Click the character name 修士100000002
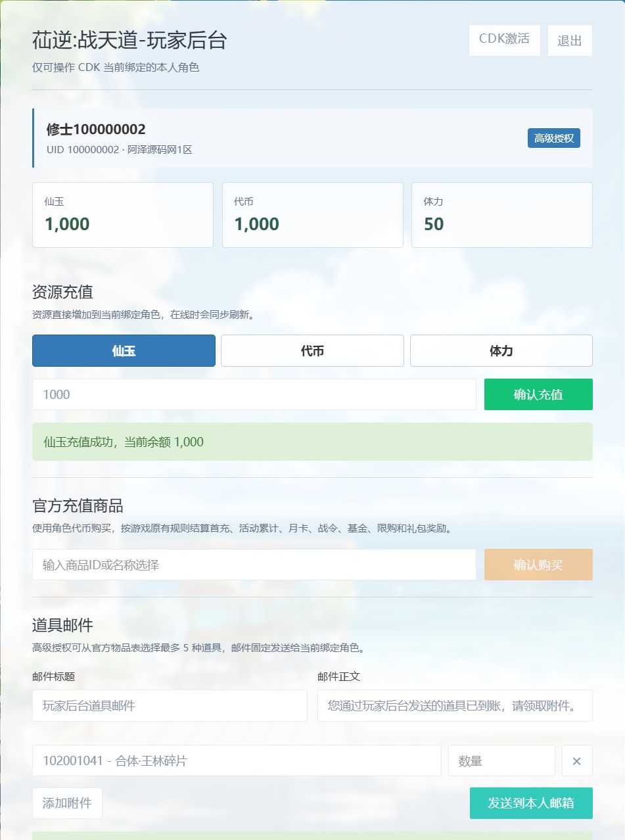The height and width of the screenshot is (840, 625). (x=96, y=129)
